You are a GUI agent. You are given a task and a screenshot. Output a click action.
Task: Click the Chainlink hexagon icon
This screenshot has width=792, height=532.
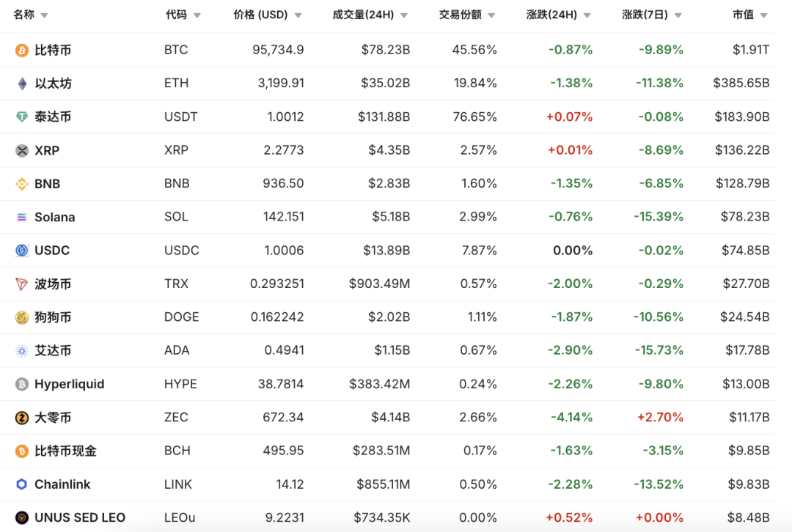click(x=20, y=484)
